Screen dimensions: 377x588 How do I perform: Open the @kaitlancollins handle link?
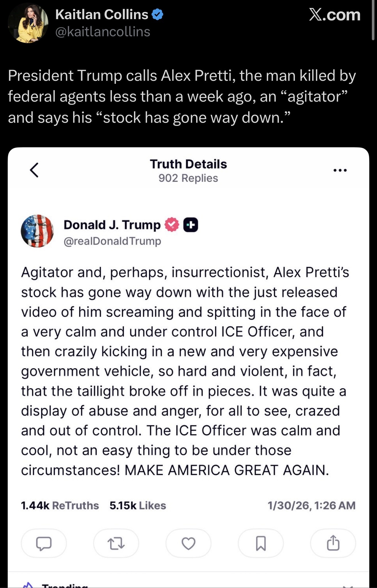103,32
